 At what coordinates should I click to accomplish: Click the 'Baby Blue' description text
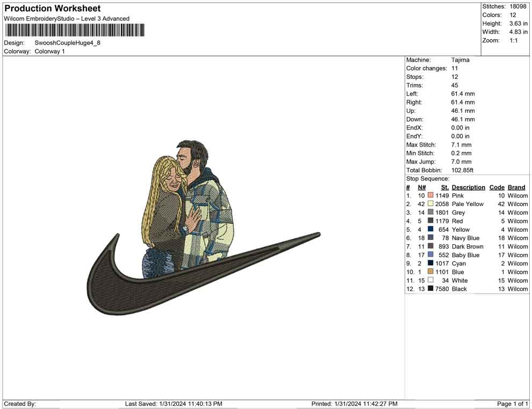click(465, 255)
